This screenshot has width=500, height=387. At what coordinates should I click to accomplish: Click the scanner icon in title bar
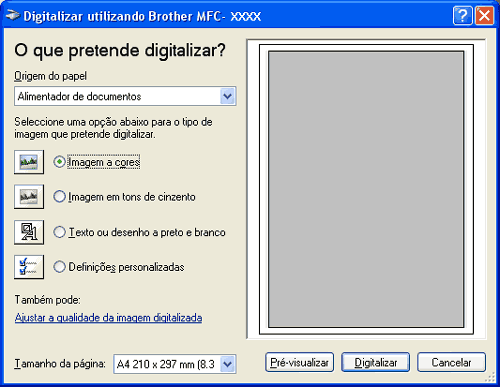[x=13, y=16]
